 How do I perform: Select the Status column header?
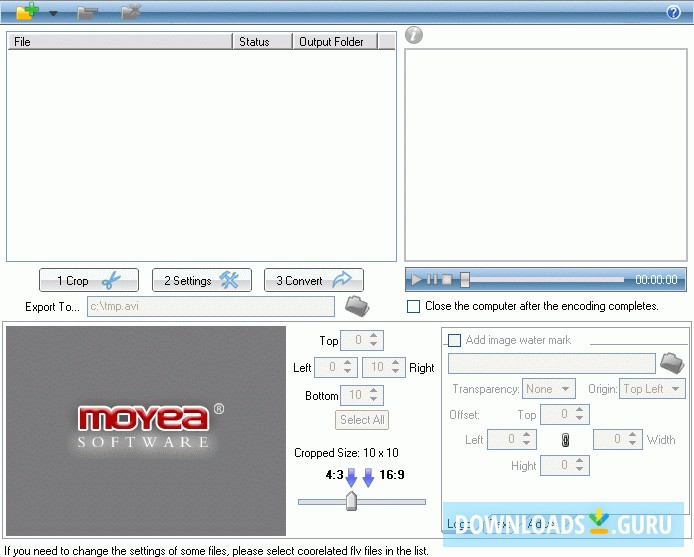262,42
